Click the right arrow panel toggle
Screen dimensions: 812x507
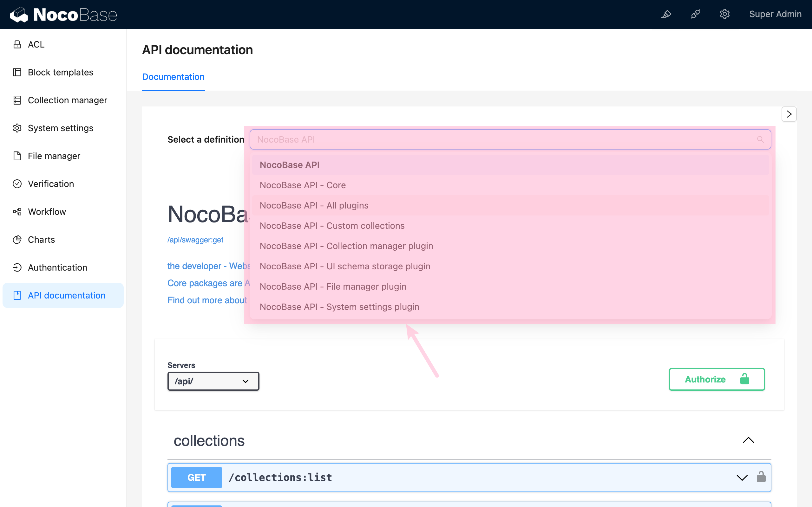click(x=789, y=114)
